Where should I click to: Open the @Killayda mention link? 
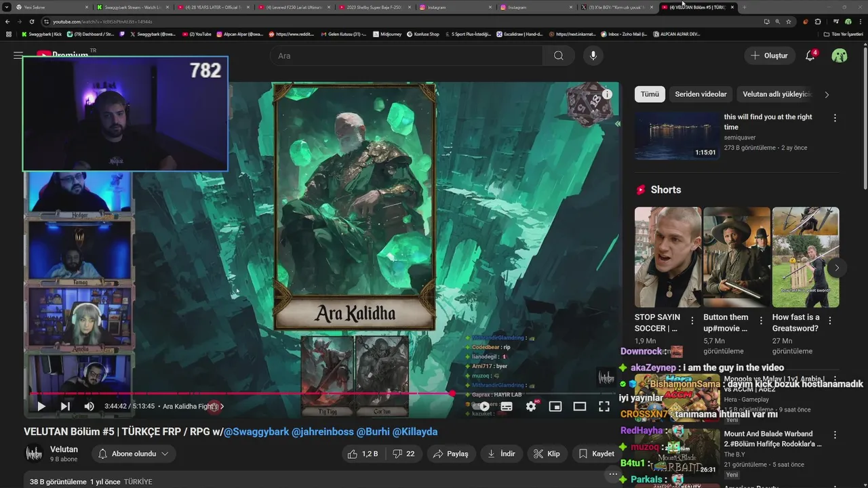pos(415,432)
